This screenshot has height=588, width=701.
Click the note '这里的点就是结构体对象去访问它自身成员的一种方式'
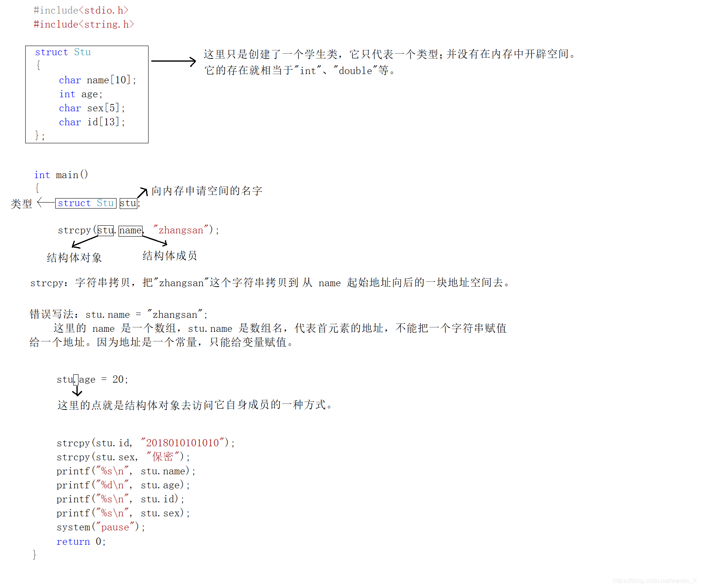coord(195,405)
